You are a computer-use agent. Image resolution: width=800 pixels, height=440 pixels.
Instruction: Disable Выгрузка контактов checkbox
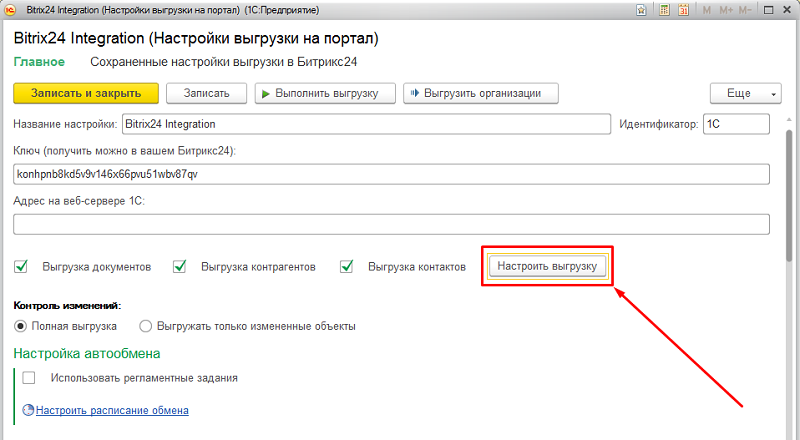(347, 266)
